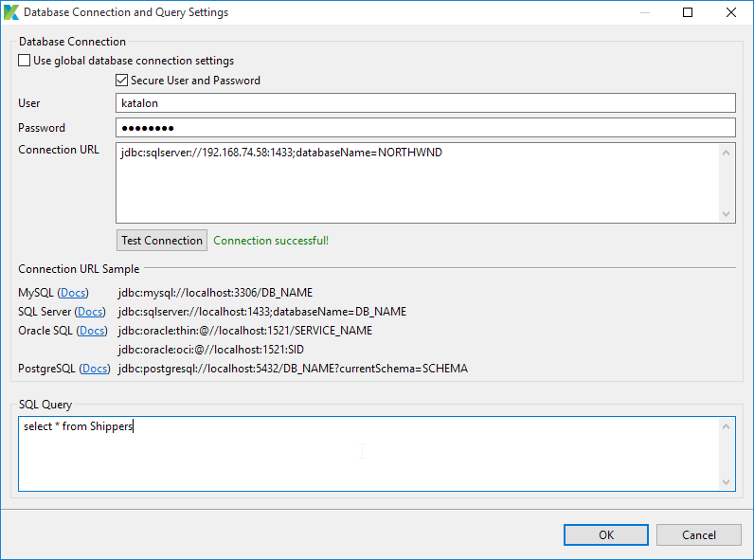Minimize the settings dialog window
Image resolution: width=754 pixels, height=560 pixels.
coord(645,12)
